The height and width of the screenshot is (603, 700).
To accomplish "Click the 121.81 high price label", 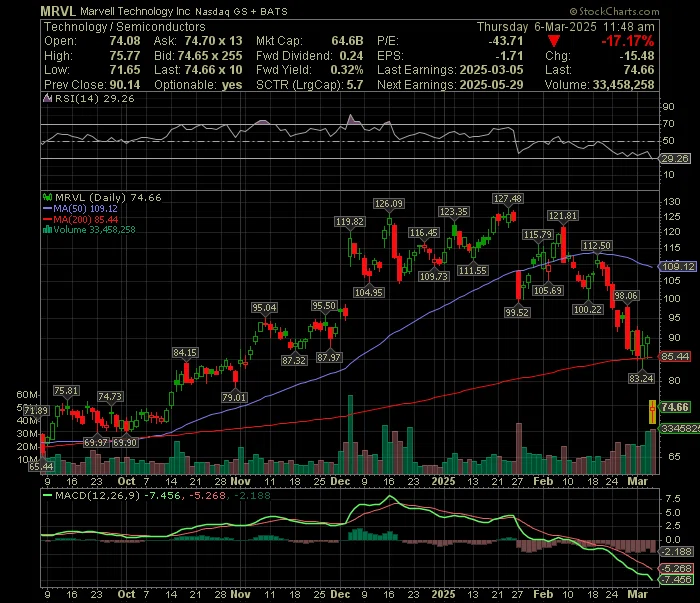I will coord(563,216).
